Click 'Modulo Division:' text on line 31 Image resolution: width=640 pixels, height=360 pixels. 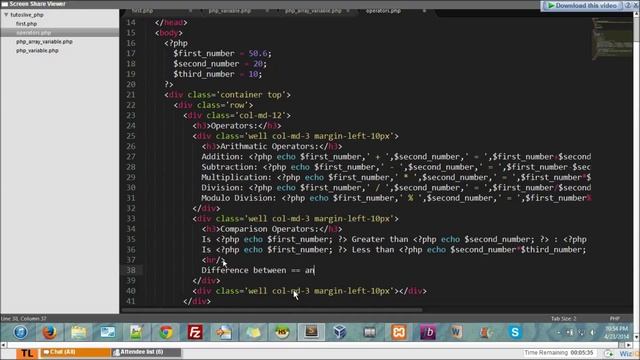pyautogui.click(x=239, y=198)
